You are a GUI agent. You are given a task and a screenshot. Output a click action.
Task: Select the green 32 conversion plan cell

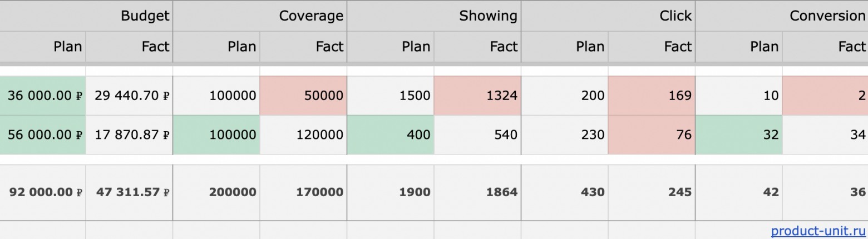click(739, 135)
